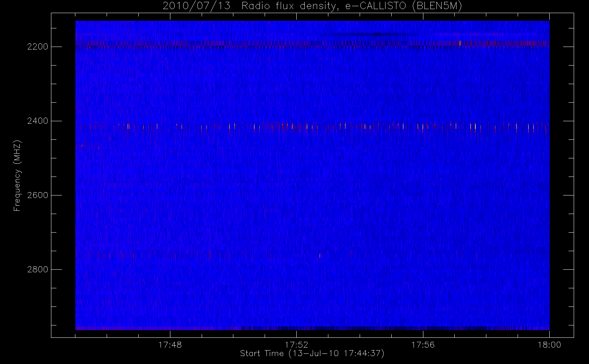Click the 17:52 time axis label
The image size is (589, 364).
tap(296, 345)
